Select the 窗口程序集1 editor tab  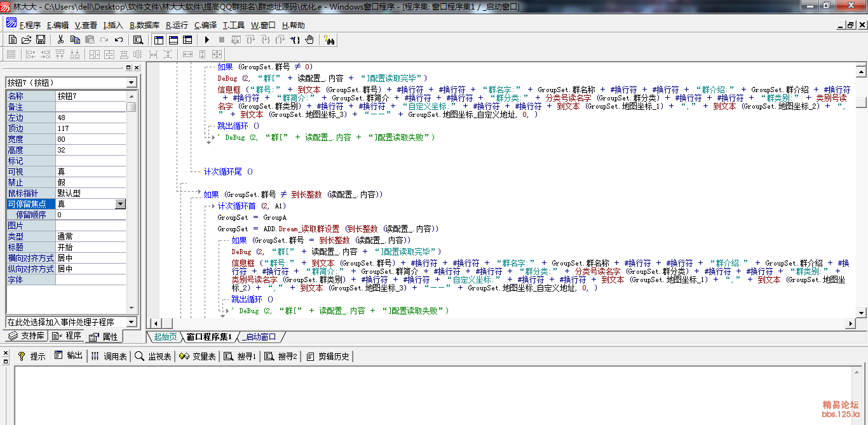210,336
